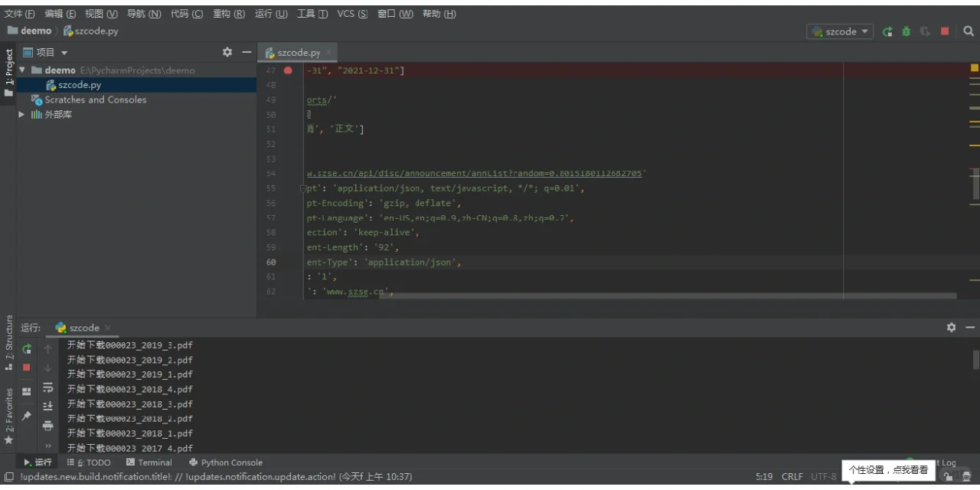Viewport: 980px width, 490px height.
Task: Run with Coverage using the shield icon
Action: [x=924, y=31]
